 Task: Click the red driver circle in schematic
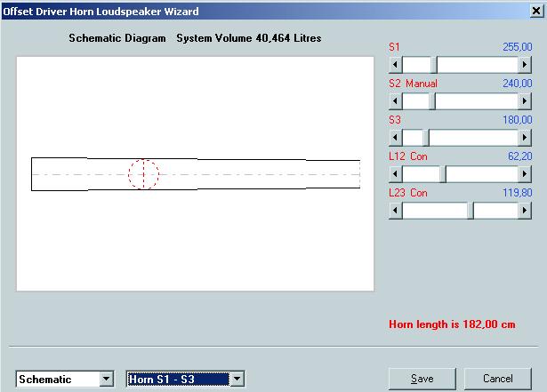[143, 174]
